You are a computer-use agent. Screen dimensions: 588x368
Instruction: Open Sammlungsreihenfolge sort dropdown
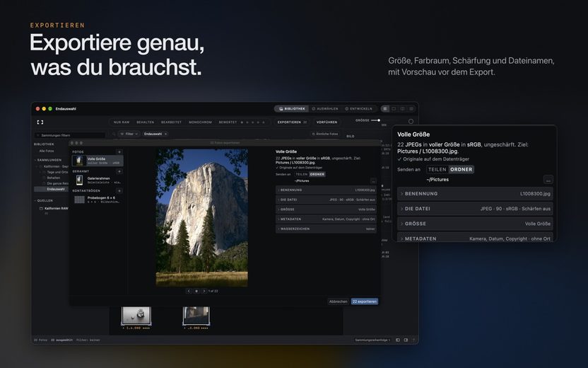(x=372, y=340)
